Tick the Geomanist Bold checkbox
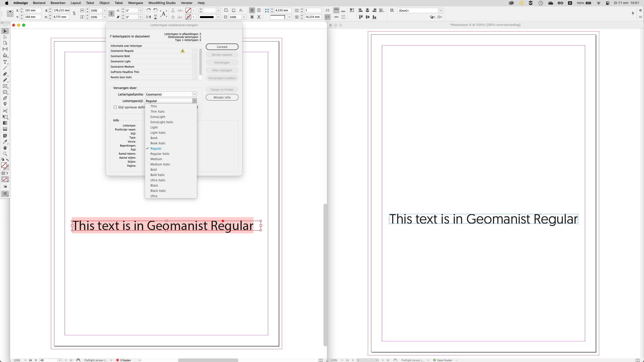The height and width of the screenshot is (362, 644). click(x=195, y=56)
